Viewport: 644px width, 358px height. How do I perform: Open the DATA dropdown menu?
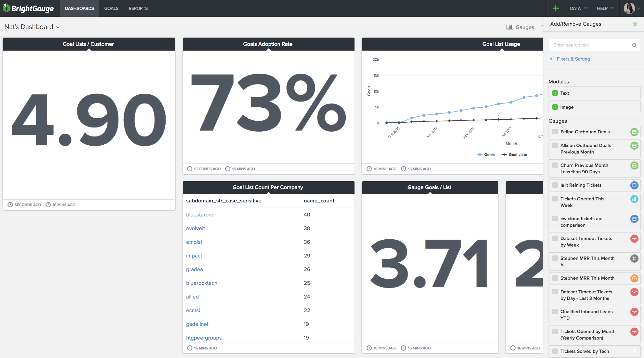[579, 8]
